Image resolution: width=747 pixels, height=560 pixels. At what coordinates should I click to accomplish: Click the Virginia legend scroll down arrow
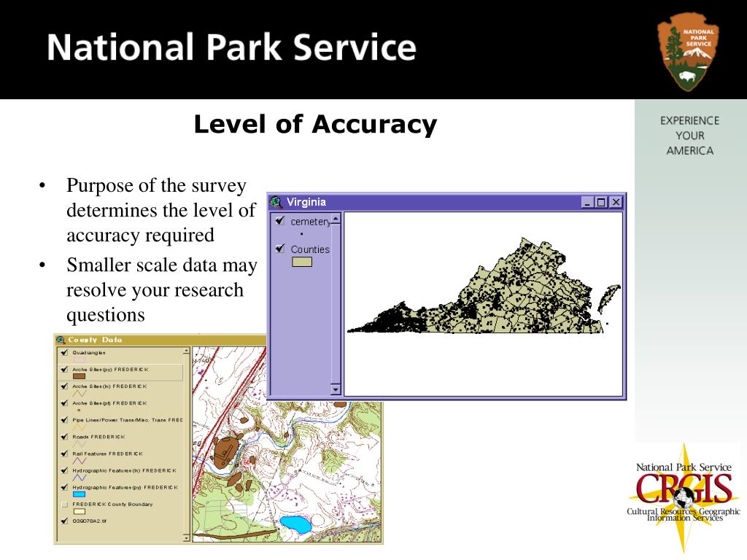tap(336, 389)
